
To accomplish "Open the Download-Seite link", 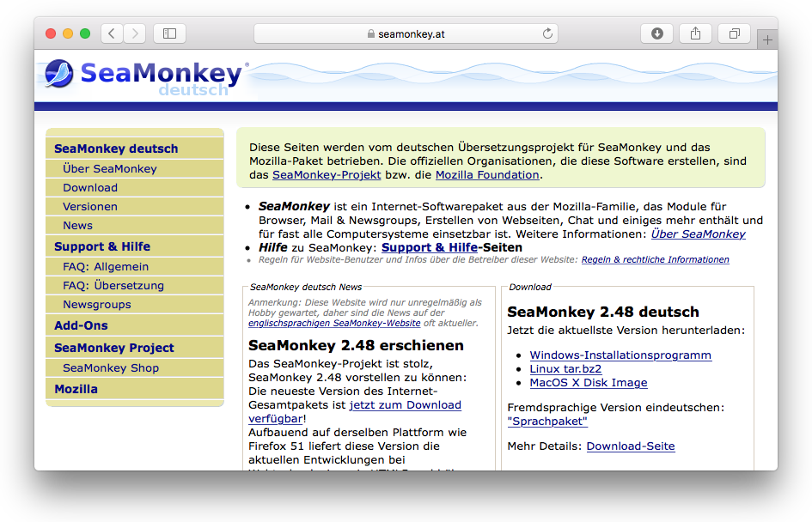I will coord(630,446).
